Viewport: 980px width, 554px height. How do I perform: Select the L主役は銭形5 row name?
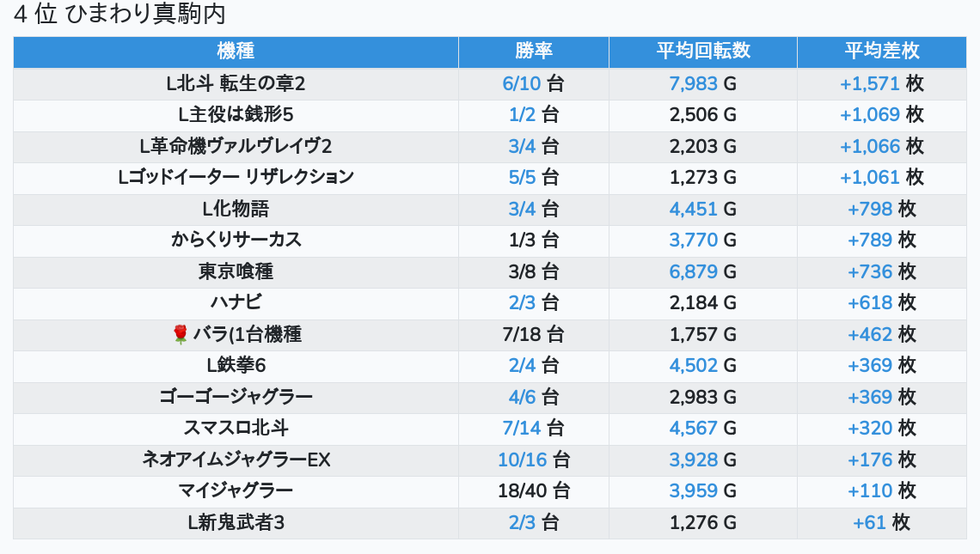click(x=236, y=114)
